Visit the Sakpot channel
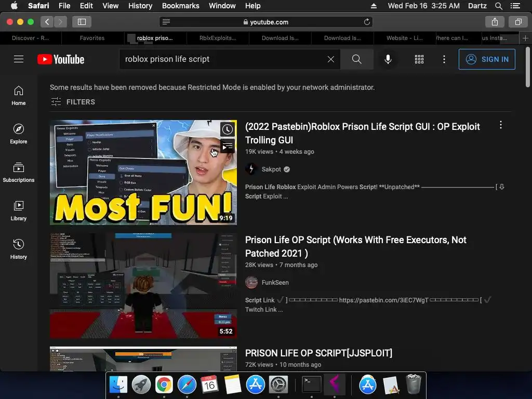The image size is (532, 399). point(271,169)
